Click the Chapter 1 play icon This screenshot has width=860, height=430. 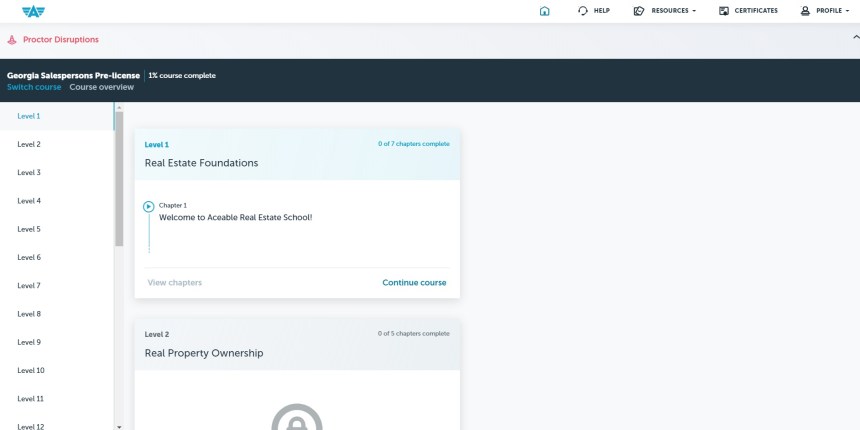click(x=148, y=207)
